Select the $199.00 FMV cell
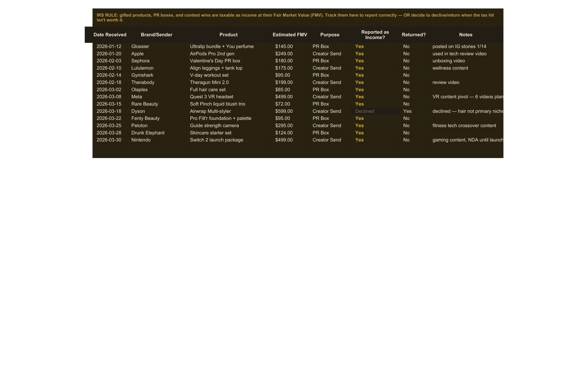 290,82
